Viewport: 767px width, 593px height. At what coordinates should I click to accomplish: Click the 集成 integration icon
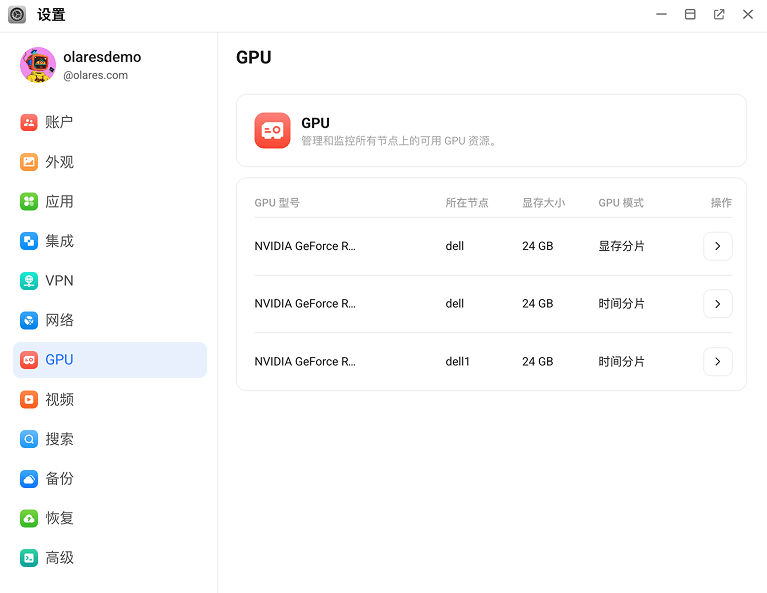point(29,241)
